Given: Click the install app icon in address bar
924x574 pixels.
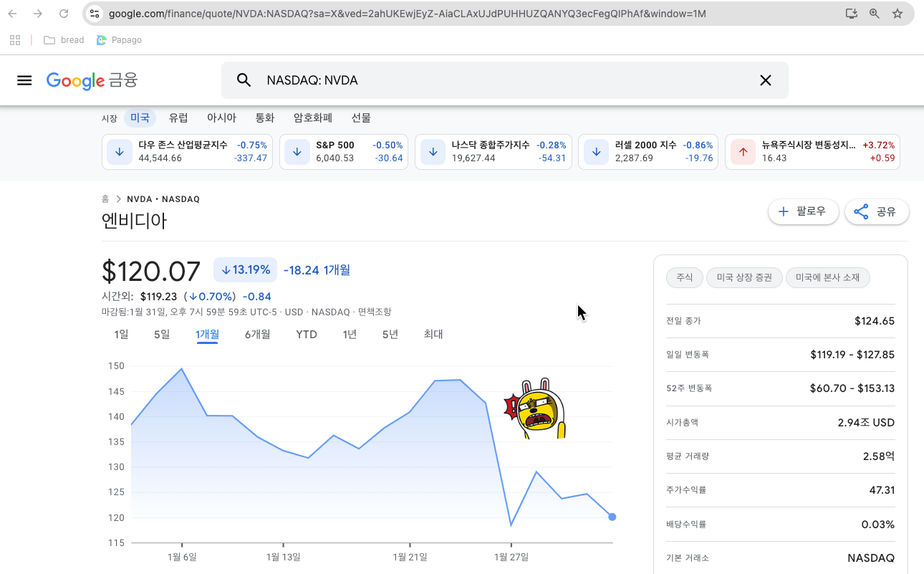Looking at the screenshot, I should point(851,14).
